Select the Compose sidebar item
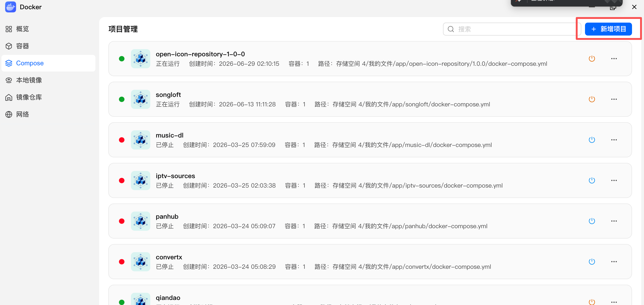The height and width of the screenshot is (305, 644). click(48, 63)
